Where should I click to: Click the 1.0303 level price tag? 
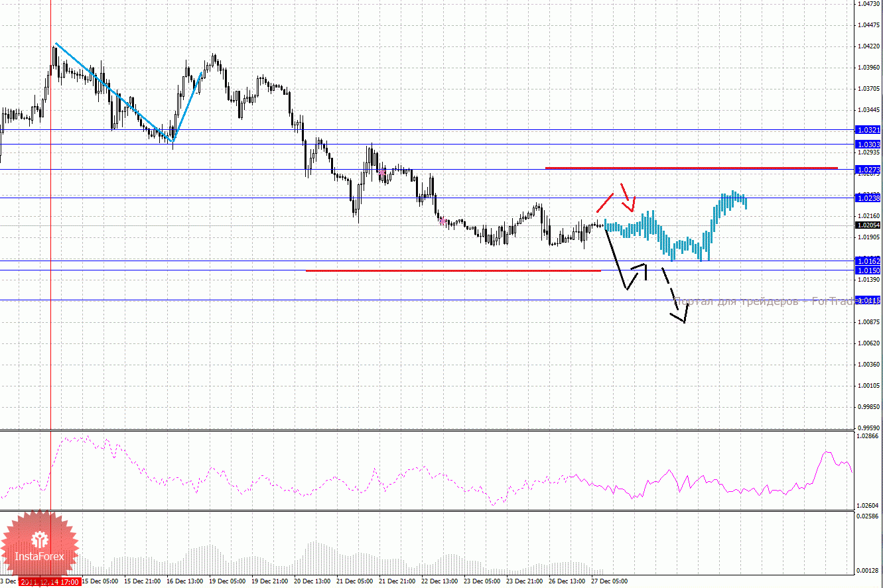(x=868, y=145)
